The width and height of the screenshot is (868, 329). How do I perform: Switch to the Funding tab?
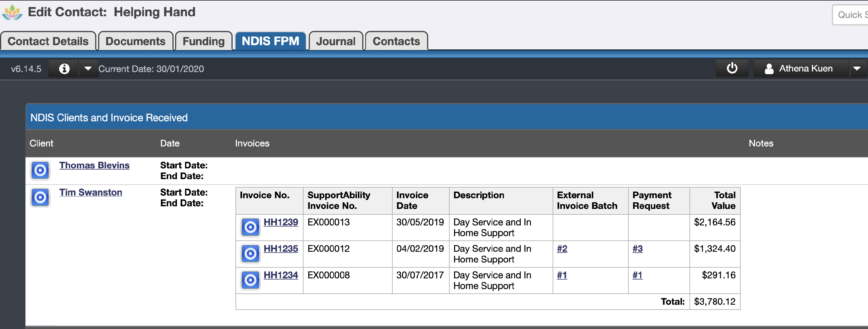pos(203,41)
